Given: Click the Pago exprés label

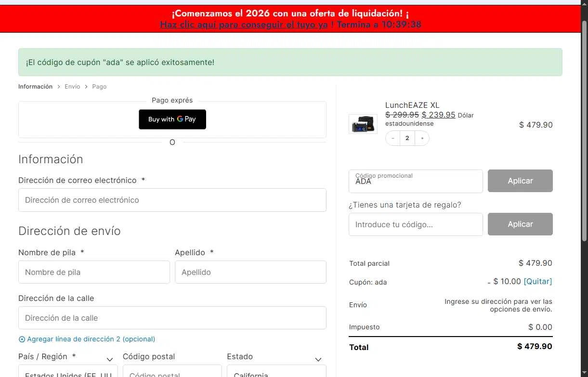Looking at the screenshot, I should pos(172,100).
